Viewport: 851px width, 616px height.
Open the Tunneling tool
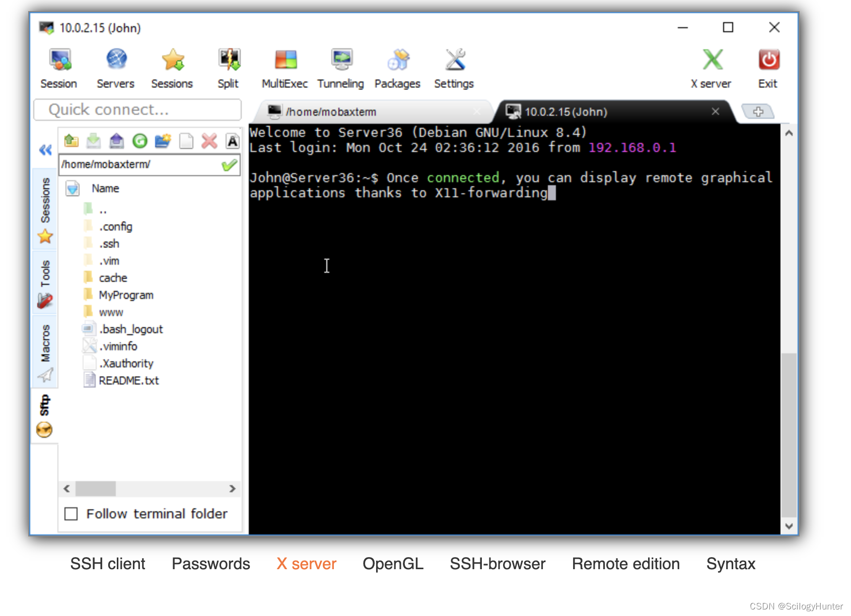tap(341, 69)
